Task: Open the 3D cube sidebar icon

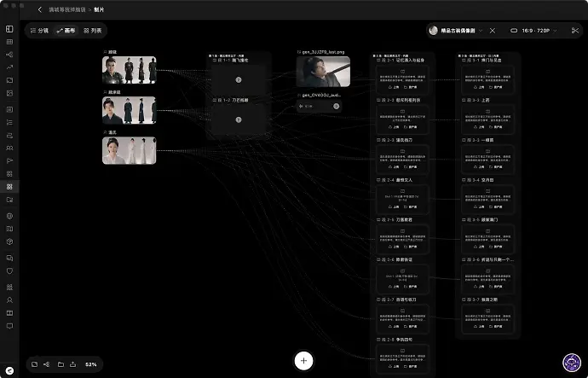Action: pos(9,241)
